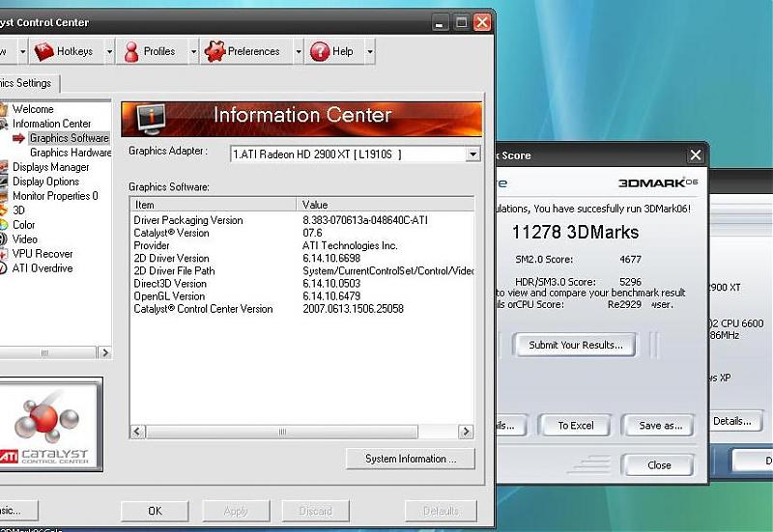Open the Color tree item
Image resolution: width=773 pixels, height=532 pixels.
click(x=23, y=225)
